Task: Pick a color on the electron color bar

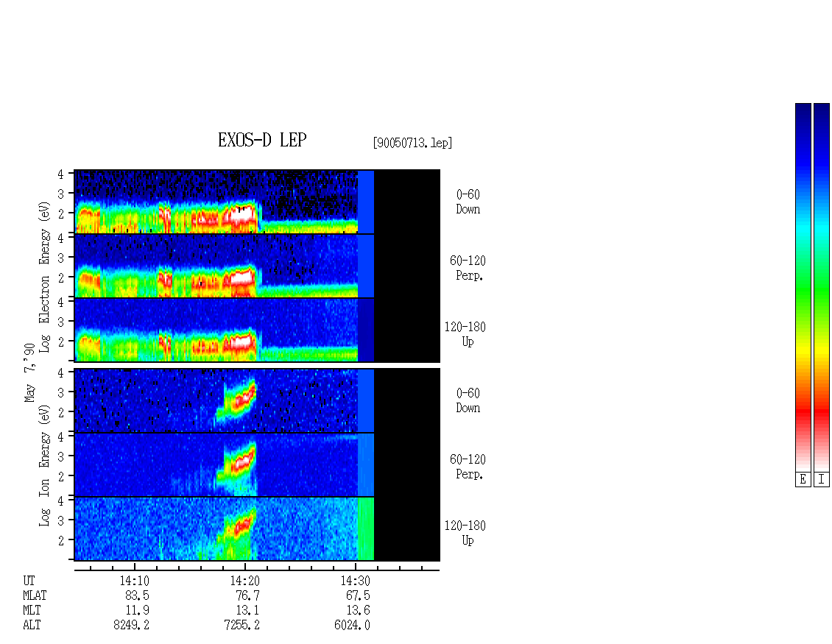Action: (x=803, y=287)
